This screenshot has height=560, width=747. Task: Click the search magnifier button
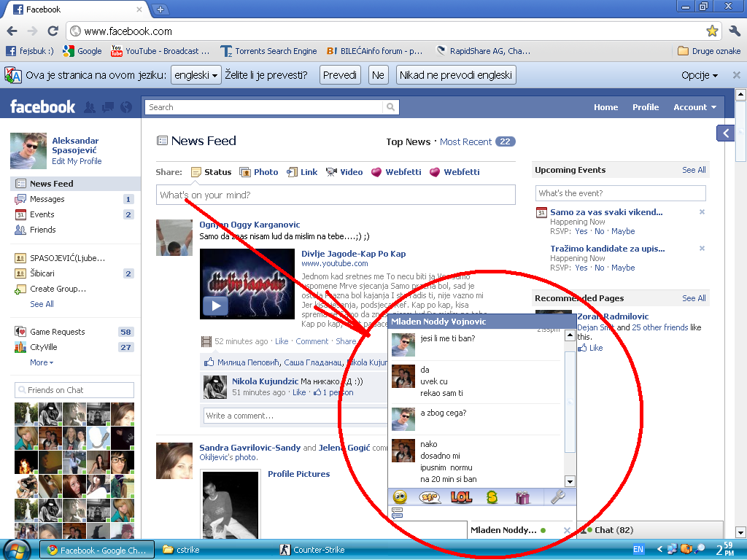click(391, 107)
